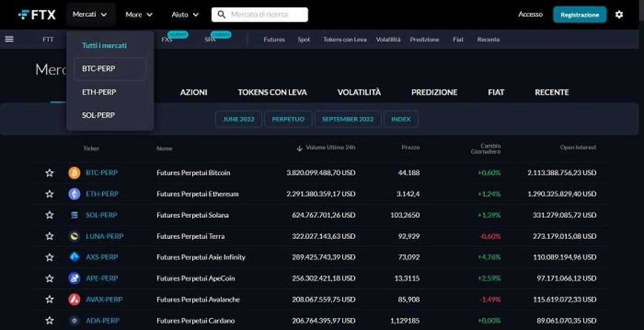This screenshot has height=330, width=644.
Task: Filter by JUNE 2022 futures
Action: [x=239, y=119]
